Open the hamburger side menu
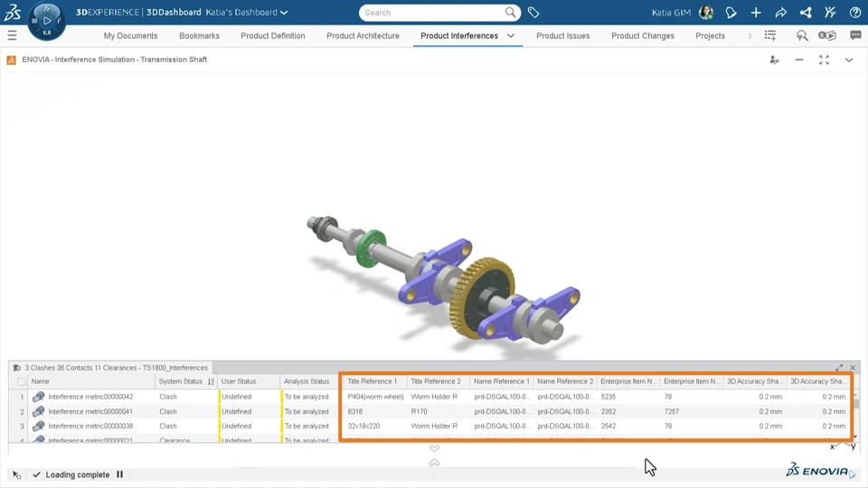This screenshot has width=868, height=488. pyautogui.click(x=12, y=35)
